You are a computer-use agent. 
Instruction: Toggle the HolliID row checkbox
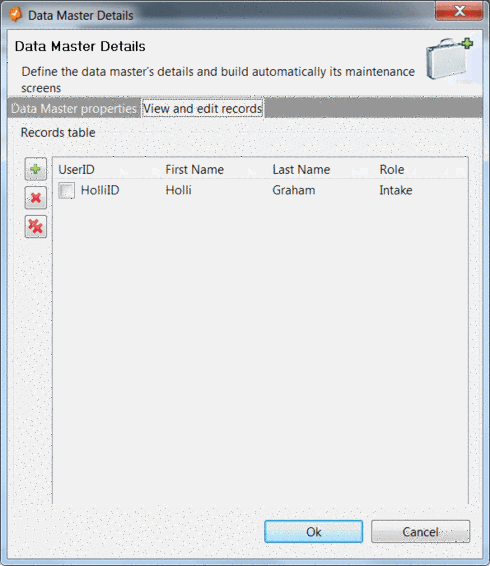pos(67,190)
